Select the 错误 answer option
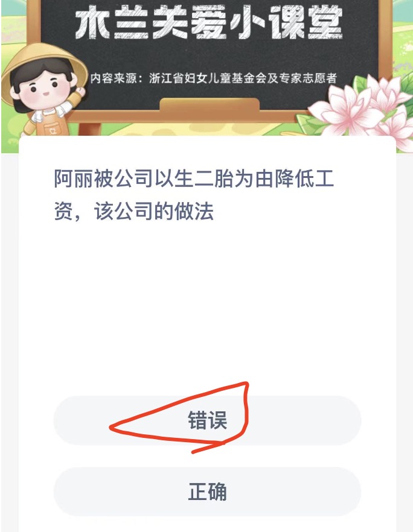The height and width of the screenshot is (532, 413). coord(207,420)
